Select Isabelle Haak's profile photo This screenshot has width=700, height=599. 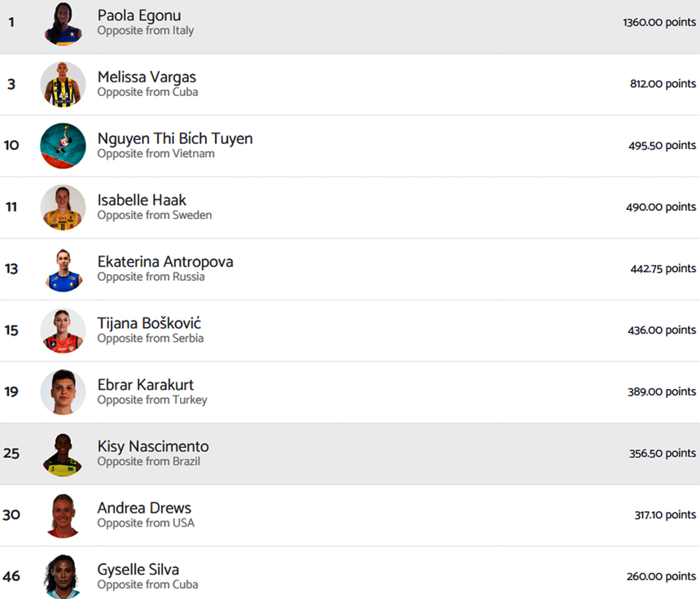point(63,208)
